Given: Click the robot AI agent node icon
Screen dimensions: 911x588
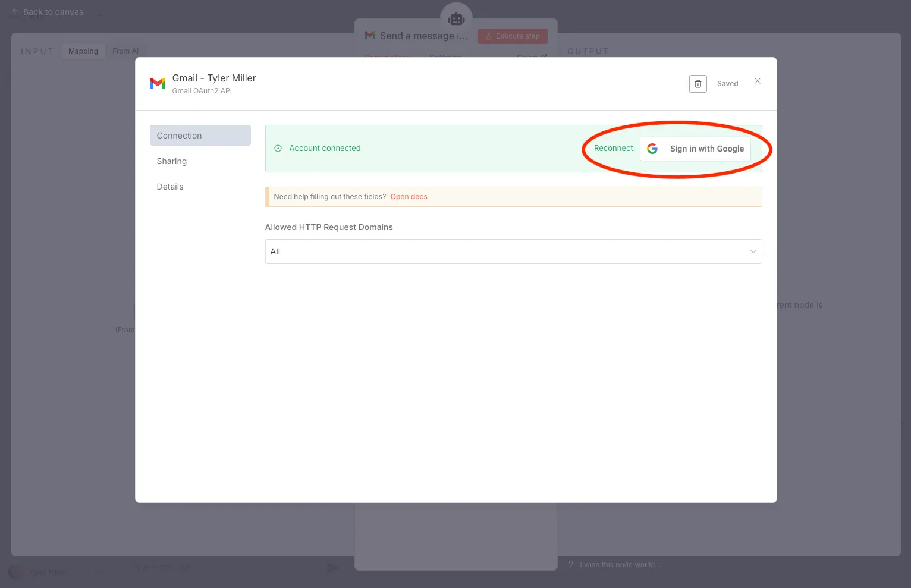Looking at the screenshot, I should pyautogui.click(x=456, y=19).
